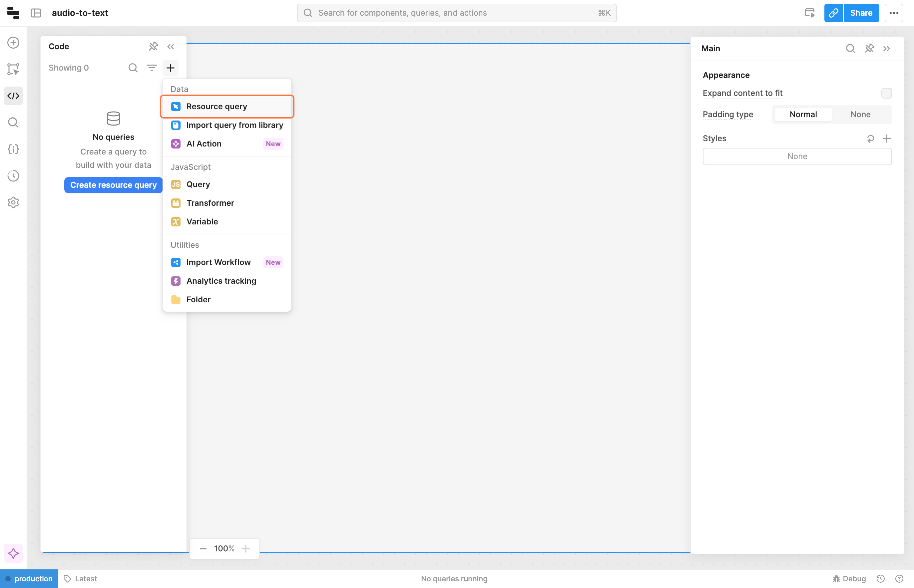Open the component tree sidebar icon
This screenshot has height=588, width=914.
tap(13, 69)
